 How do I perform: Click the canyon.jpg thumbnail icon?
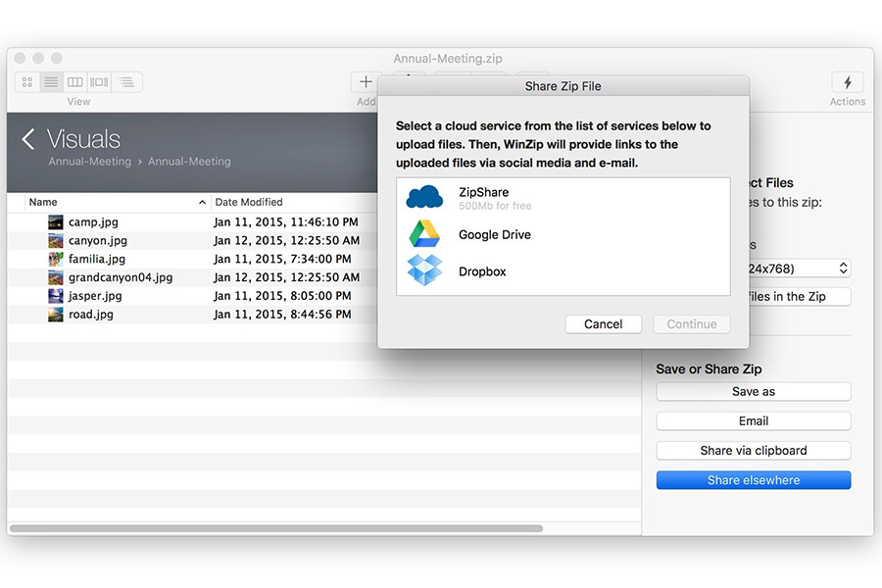[x=56, y=241]
